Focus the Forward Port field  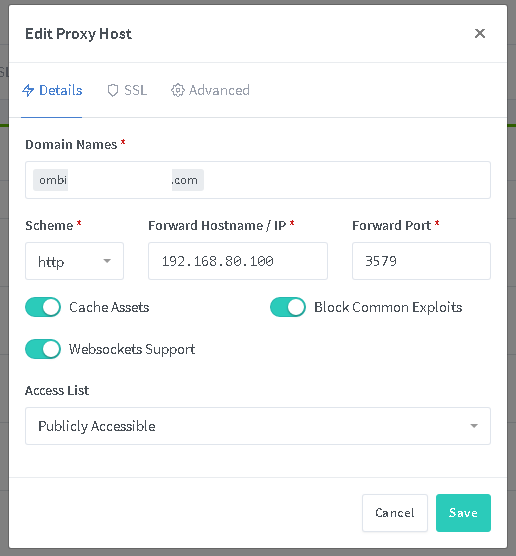[x=421, y=261]
